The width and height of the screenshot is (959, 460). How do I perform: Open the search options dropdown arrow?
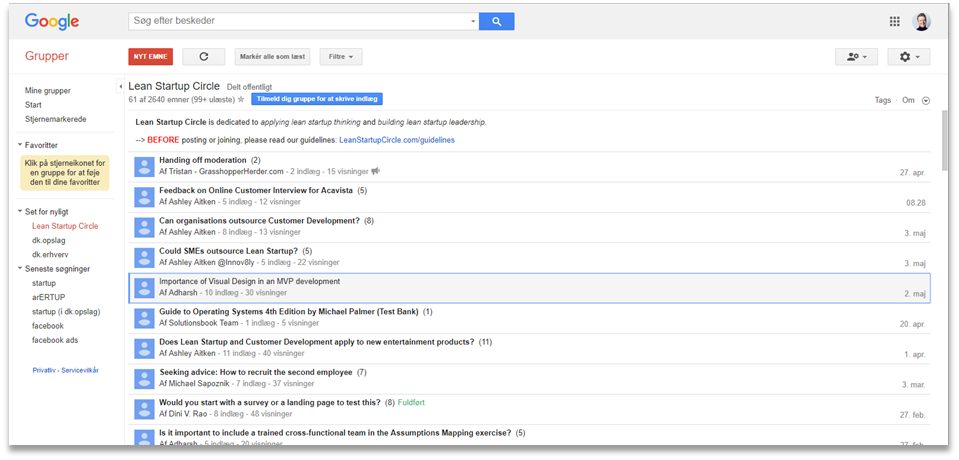tap(473, 21)
